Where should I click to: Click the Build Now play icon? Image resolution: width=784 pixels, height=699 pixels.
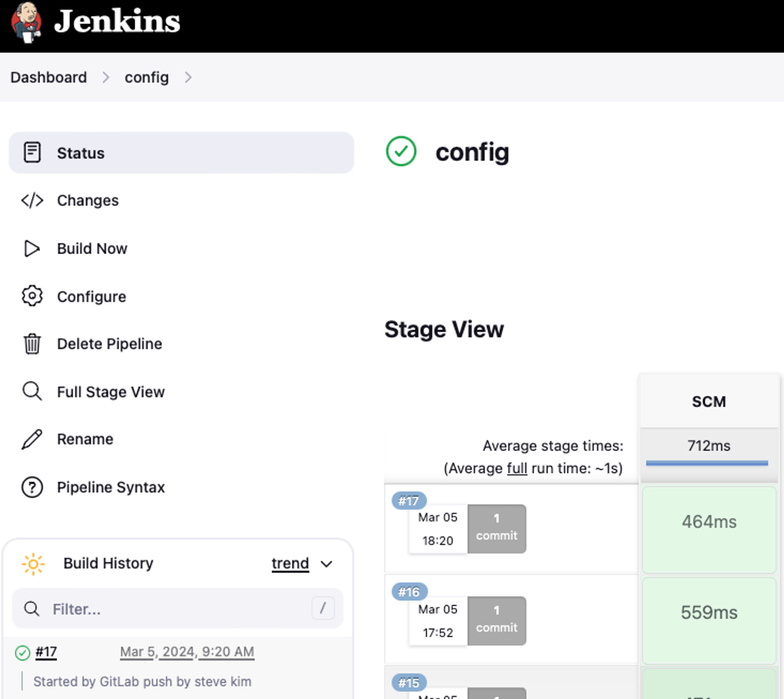coord(32,249)
